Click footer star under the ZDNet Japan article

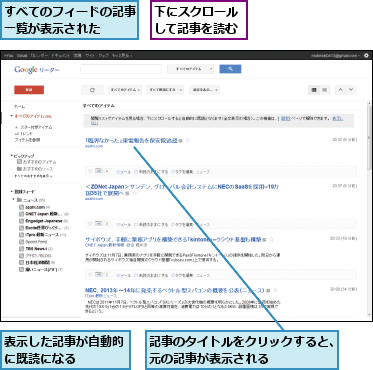click(x=90, y=224)
